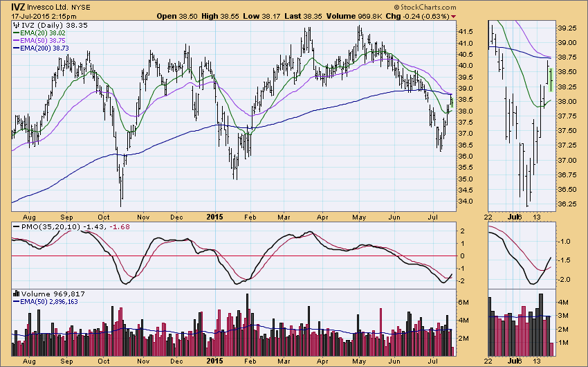Select the blue EMA(200) legend line
Viewport: 588px width, 367px height.
[16, 48]
